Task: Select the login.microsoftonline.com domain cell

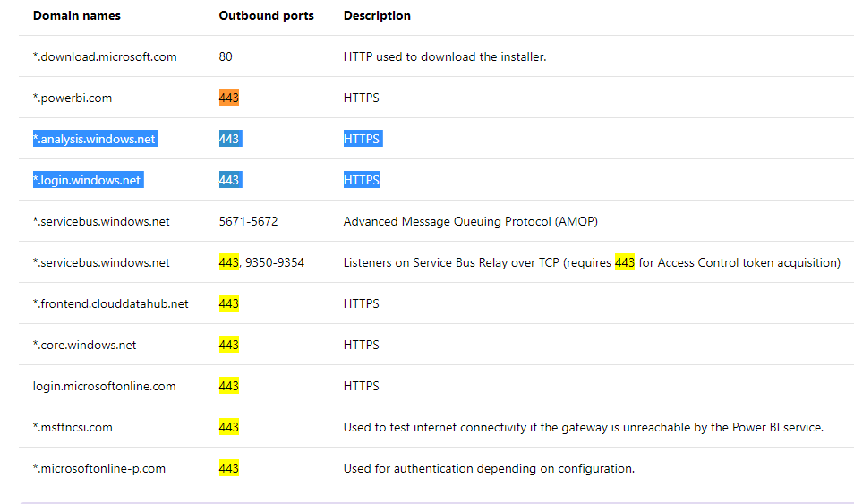Action: pos(104,387)
